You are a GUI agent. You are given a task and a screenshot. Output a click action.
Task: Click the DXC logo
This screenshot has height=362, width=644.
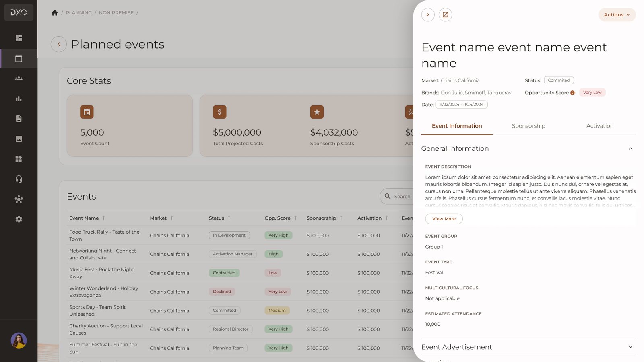pyautogui.click(x=19, y=12)
